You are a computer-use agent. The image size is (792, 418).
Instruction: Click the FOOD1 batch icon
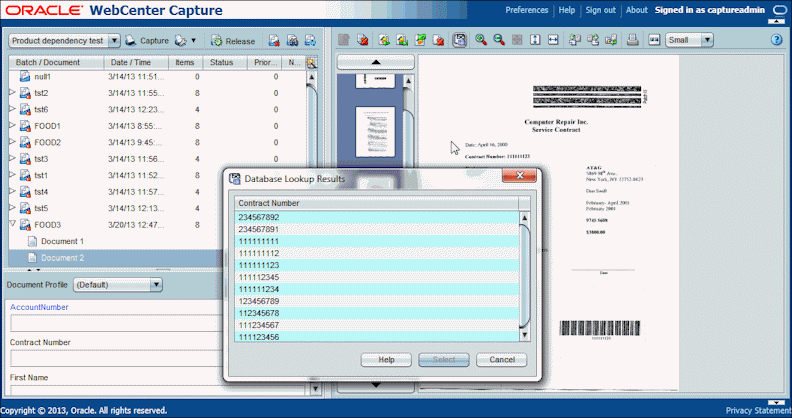point(25,126)
